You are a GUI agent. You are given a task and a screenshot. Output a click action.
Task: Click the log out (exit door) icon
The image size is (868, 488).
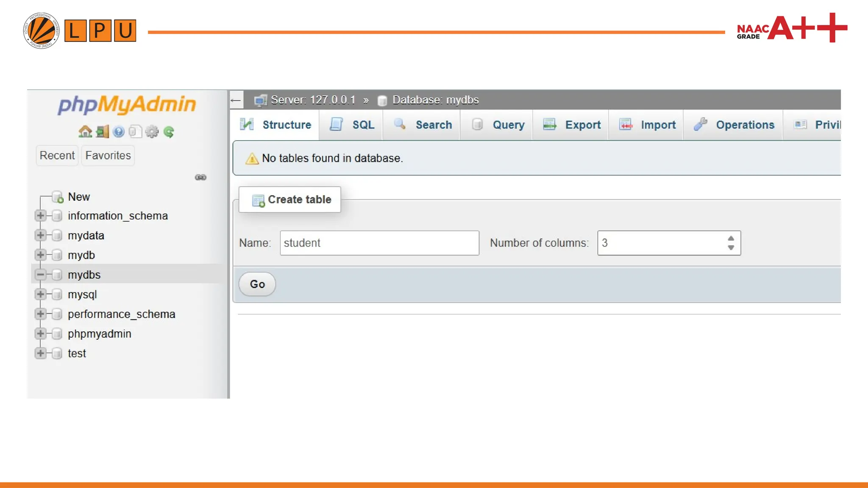[102, 132]
